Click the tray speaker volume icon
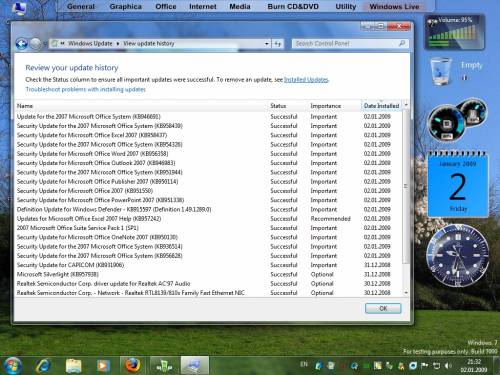Viewport: 500px width, 375px height. point(448,366)
